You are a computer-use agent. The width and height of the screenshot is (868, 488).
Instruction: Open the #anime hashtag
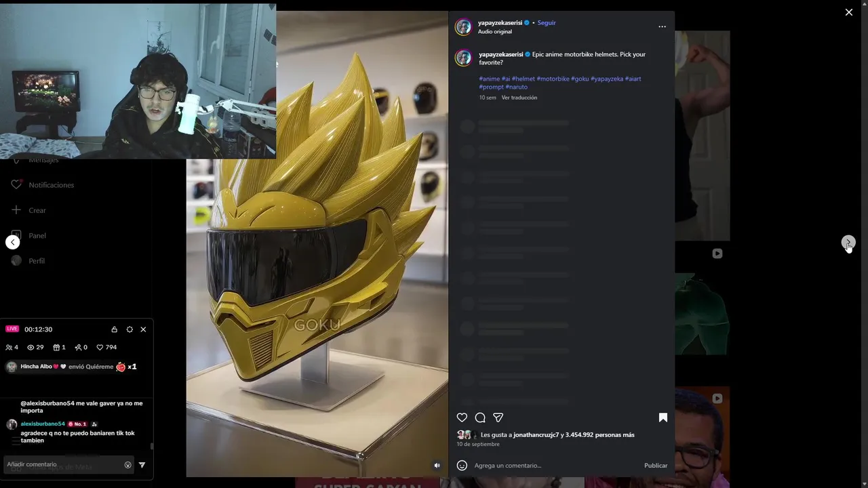(489, 79)
